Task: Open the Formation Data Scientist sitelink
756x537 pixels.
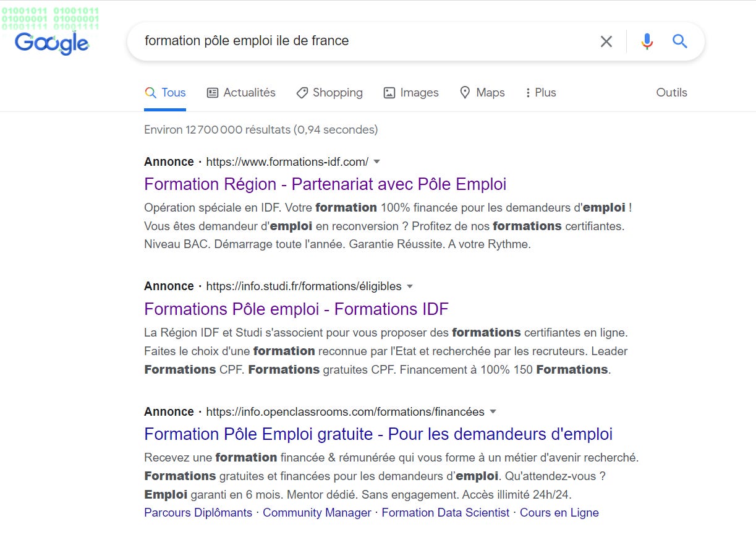Action: click(x=446, y=513)
